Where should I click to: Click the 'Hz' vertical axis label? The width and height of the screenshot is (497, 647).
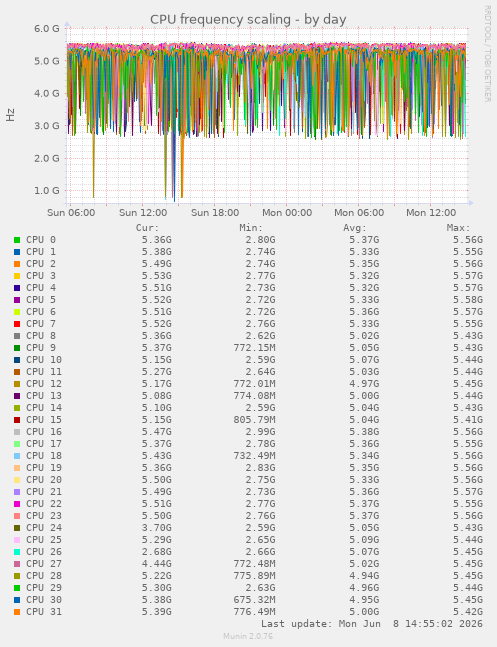pos(10,115)
